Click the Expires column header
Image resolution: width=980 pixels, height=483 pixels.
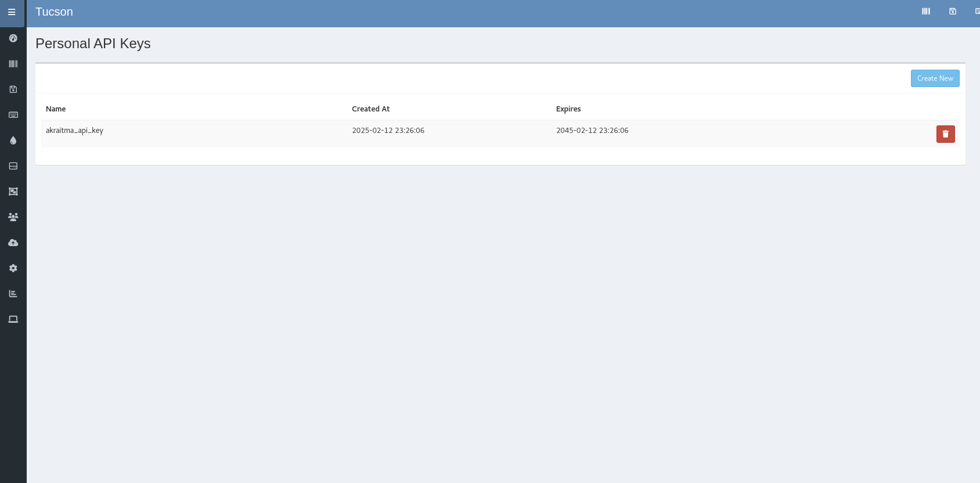coord(568,109)
